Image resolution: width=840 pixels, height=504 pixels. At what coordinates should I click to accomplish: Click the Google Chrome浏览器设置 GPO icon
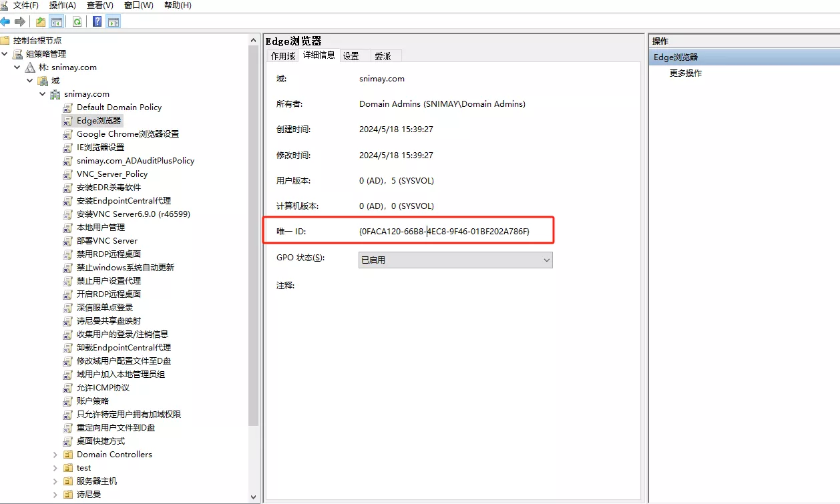(x=67, y=134)
